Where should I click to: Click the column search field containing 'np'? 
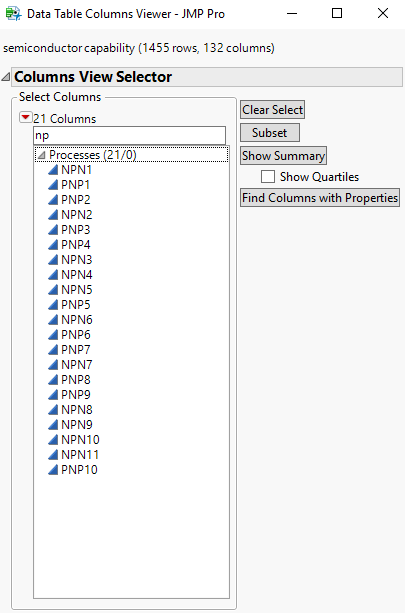[x=129, y=136]
